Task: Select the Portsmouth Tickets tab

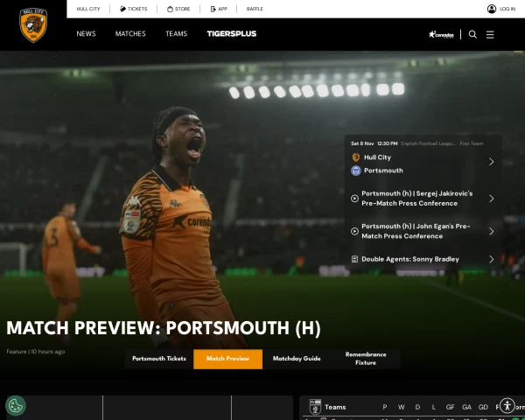Action: coord(159,359)
